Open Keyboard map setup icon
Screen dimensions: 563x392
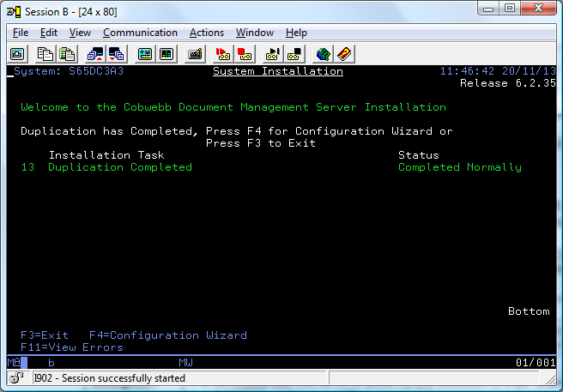coord(195,54)
